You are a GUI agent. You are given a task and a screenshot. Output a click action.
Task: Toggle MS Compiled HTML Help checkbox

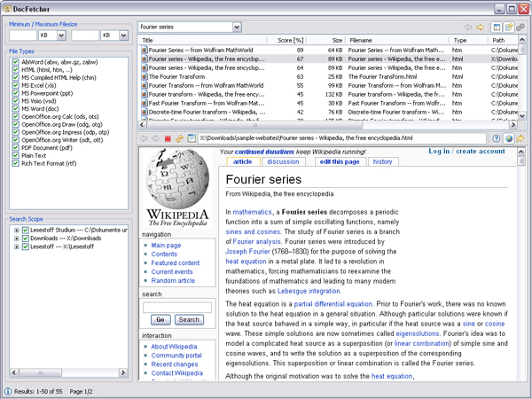click(15, 78)
